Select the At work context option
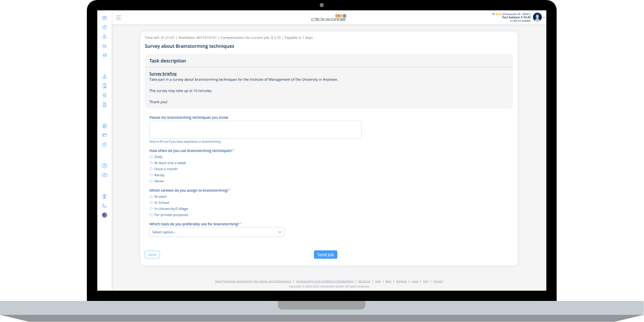This screenshot has height=322, width=644. click(151, 197)
